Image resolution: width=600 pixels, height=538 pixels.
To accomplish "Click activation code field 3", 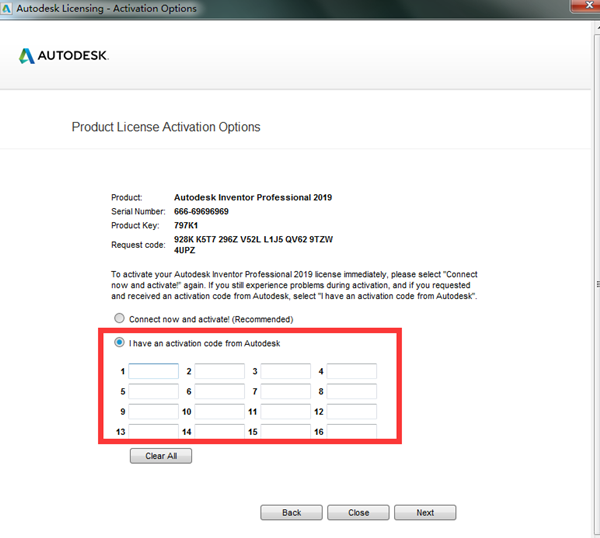I will pyautogui.click(x=286, y=371).
